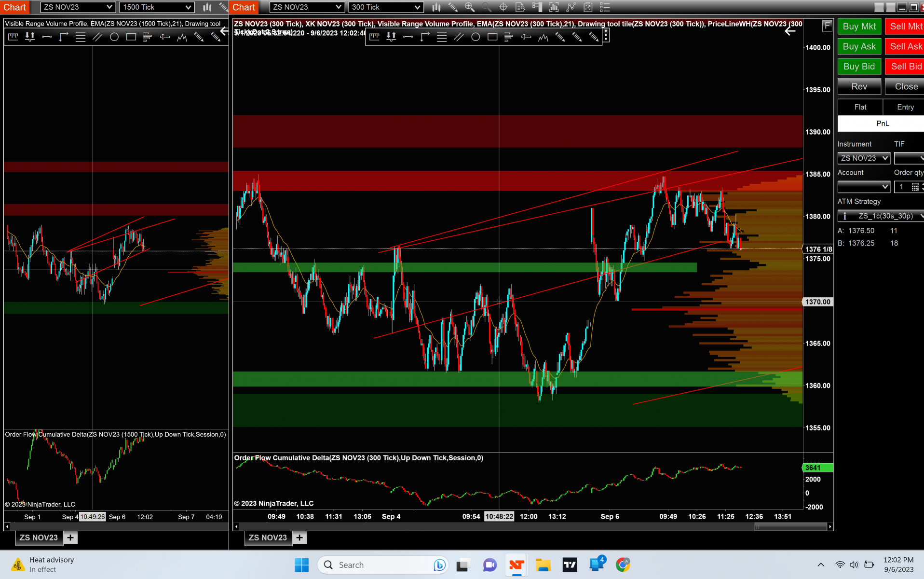The width and height of the screenshot is (924, 579).
Task: Click the 1370.00 price marker on axis
Action: [818, 302]
